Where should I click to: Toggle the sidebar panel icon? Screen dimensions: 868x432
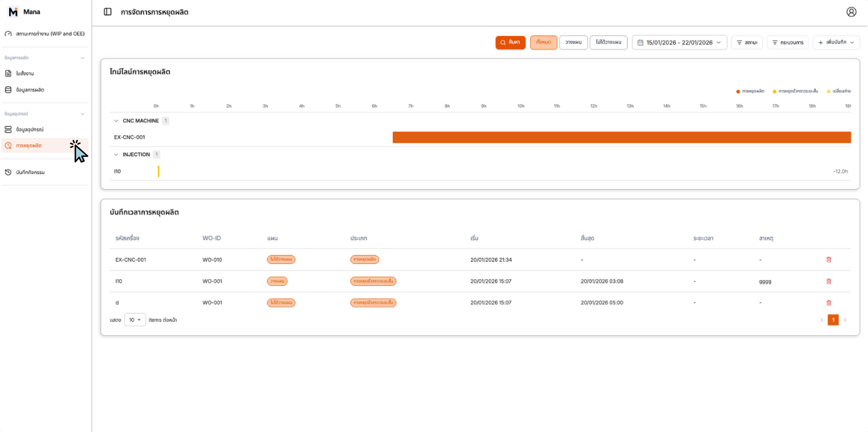(x=108, y=12)
